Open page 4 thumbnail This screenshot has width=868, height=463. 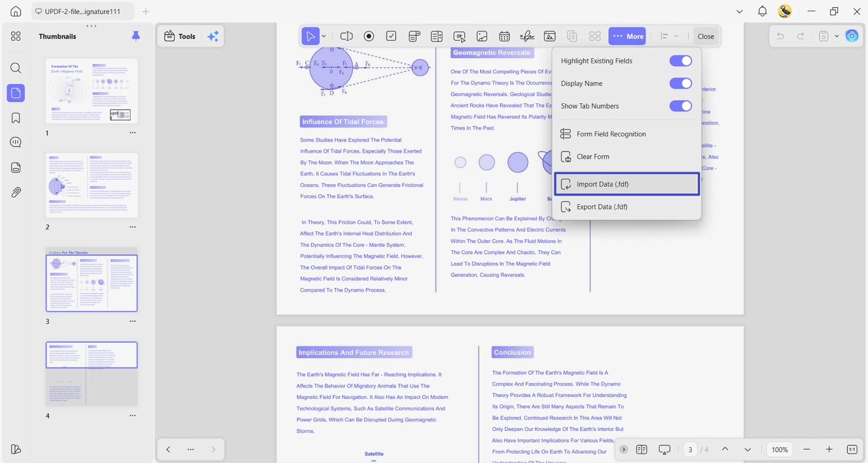(91, 374)
